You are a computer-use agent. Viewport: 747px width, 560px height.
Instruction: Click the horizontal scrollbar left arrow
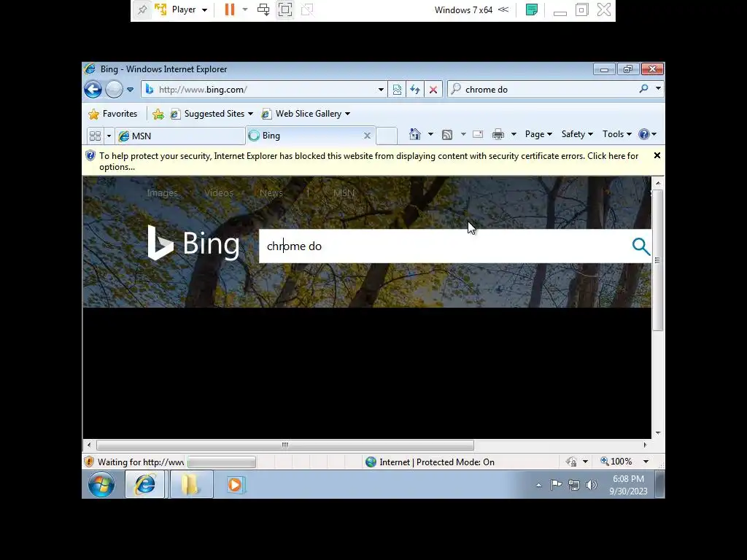89,445
